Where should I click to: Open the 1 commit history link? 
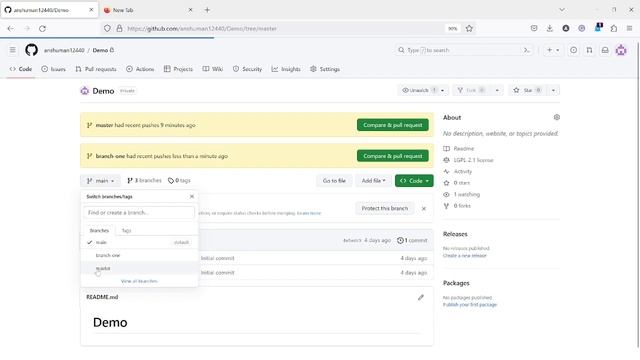pyautogui.click(x=412, y=241)
